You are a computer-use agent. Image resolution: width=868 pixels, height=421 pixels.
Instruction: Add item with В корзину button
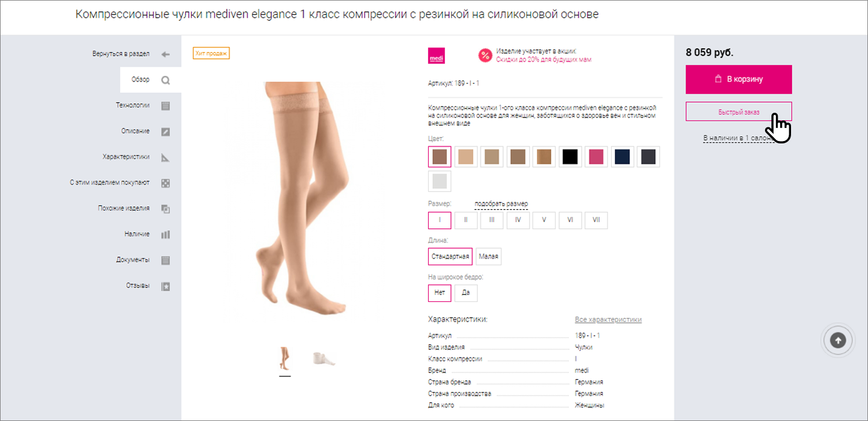coord(739,79)
